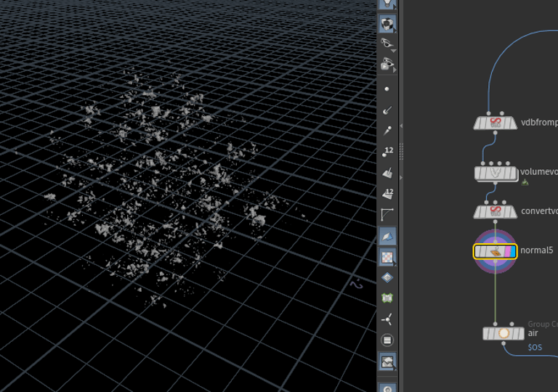Click the green outlined geometry icon
This screenshot has width=558, height=392.
pyautogui.click(x=387, y=298)
